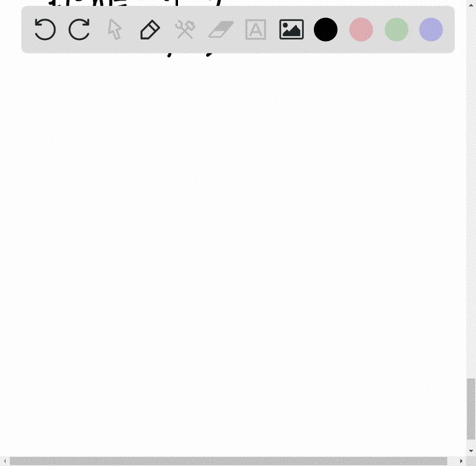Pick the purple color swatch

pyautogui.click(x=431, y=30)
